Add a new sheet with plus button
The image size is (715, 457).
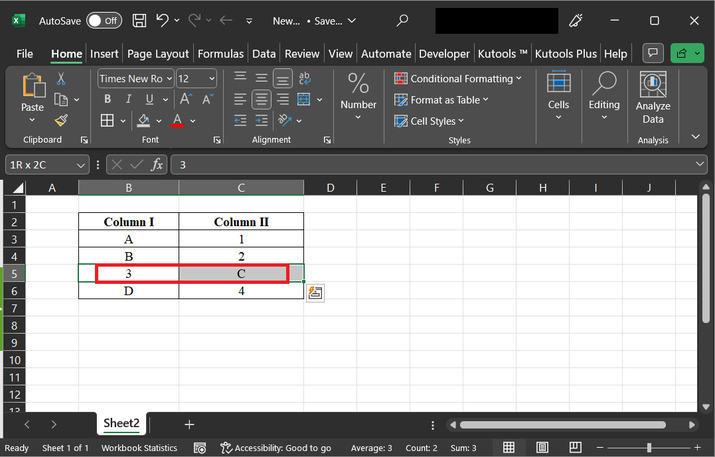tap(189, 425)
